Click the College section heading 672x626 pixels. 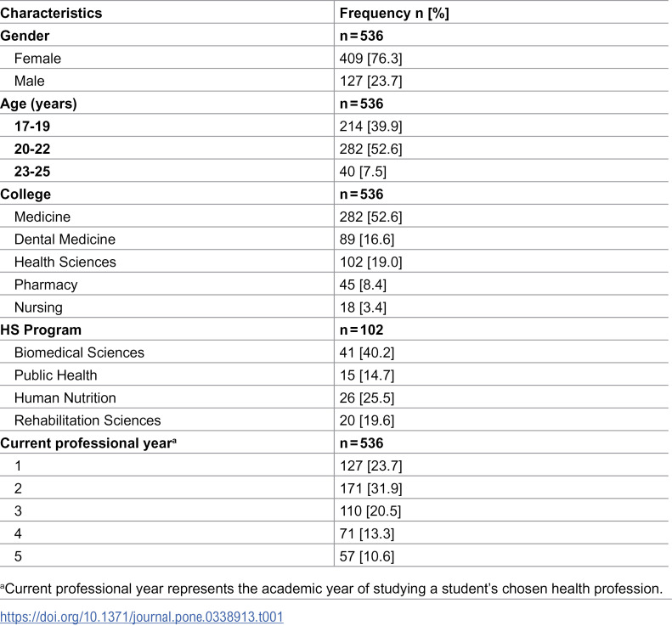(25, 195)
